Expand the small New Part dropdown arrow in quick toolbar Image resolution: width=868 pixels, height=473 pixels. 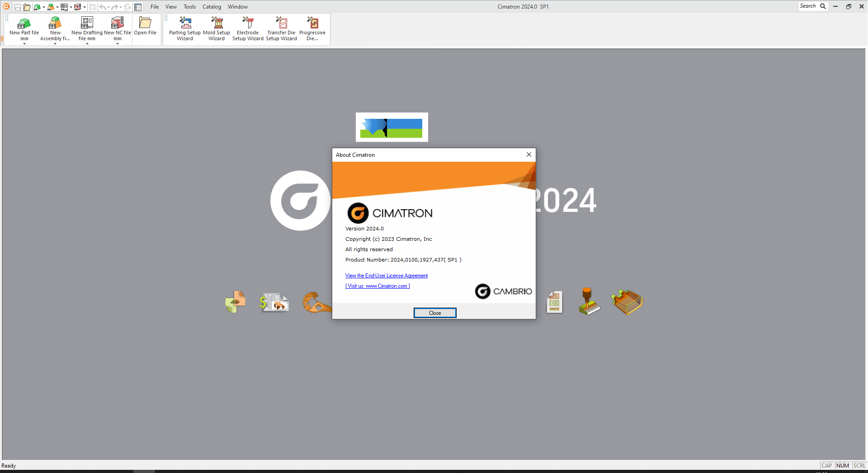coord(44,7)
